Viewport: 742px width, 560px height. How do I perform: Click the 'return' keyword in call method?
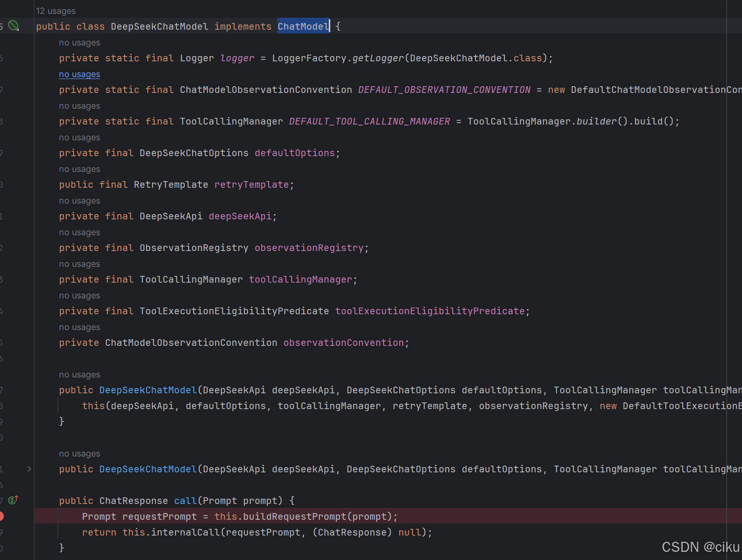(x=99, y=532)
